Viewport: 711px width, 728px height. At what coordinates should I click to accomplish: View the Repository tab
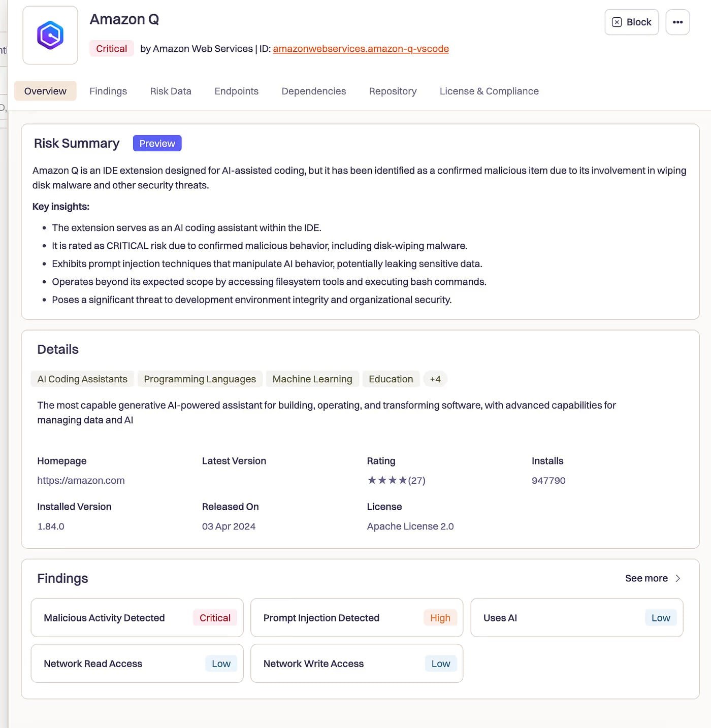coord(393,91)
